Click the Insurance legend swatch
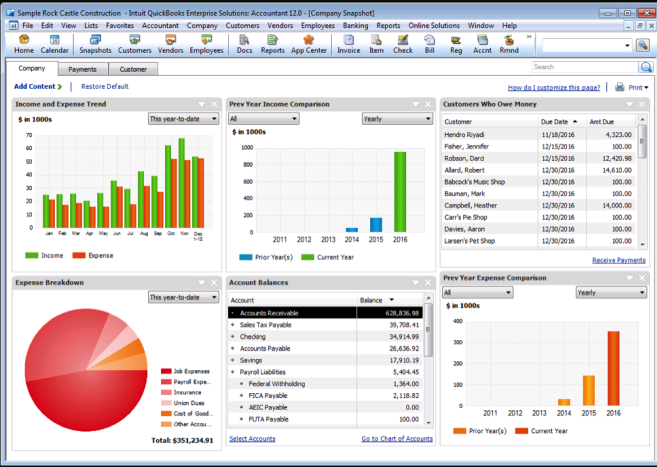Image resolution: width=657 pixels, height=467 pixels. (166, 392)
